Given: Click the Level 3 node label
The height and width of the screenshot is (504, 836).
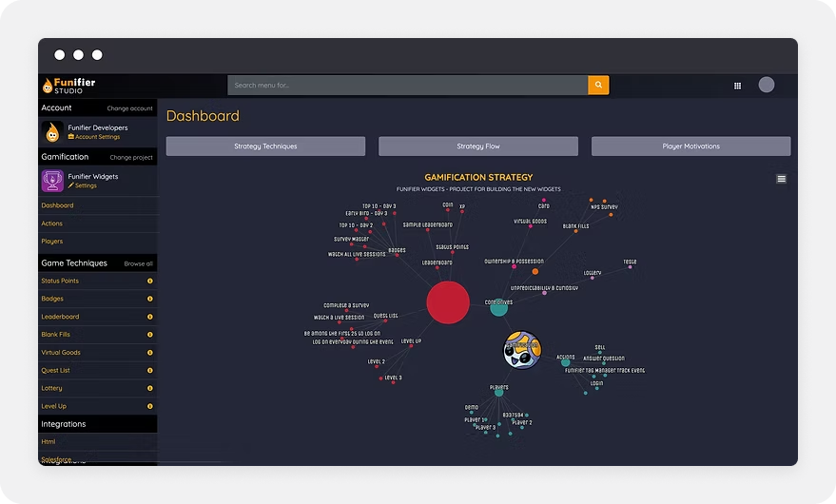Looking at the screenshot, I should pyautogui.click(x=393, y=378).
